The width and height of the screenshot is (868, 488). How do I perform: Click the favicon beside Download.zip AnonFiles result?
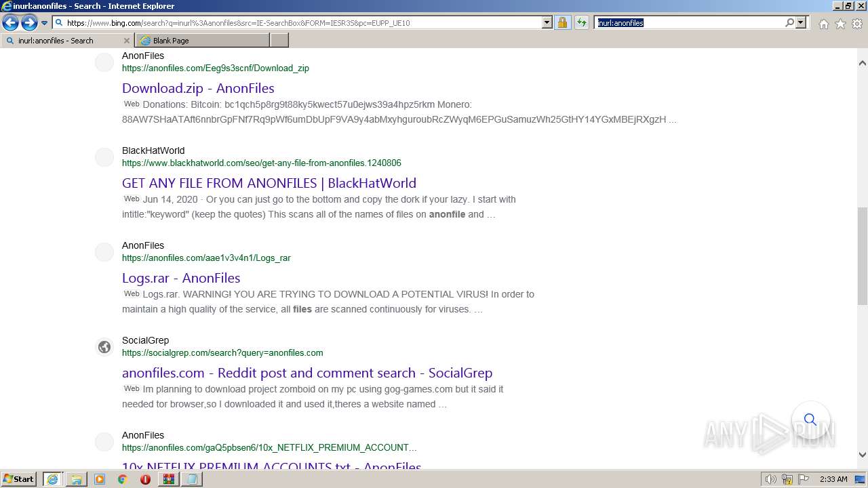(x=104, y=62)
